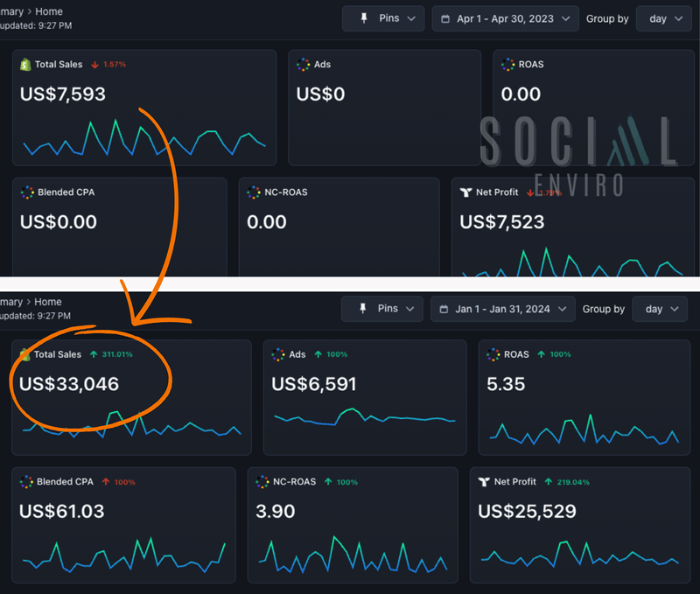Open the Jan 1 - Jan 31, 2024 date selector

pyautogui.click(x=502, y=309)
